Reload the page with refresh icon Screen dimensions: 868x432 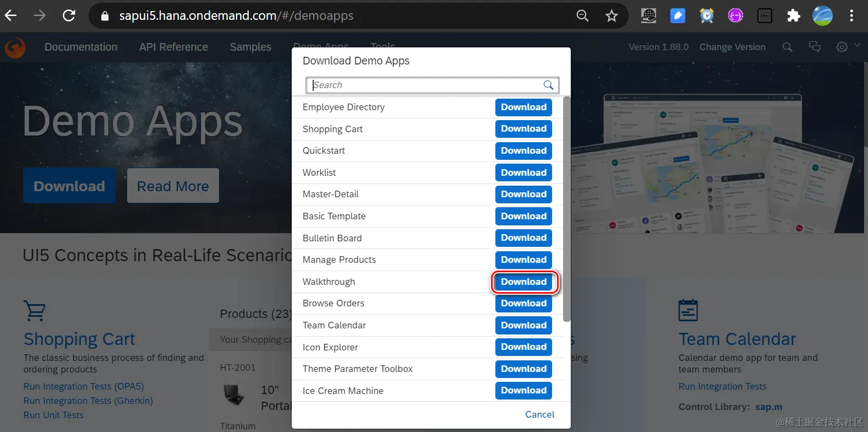point(69,15)
